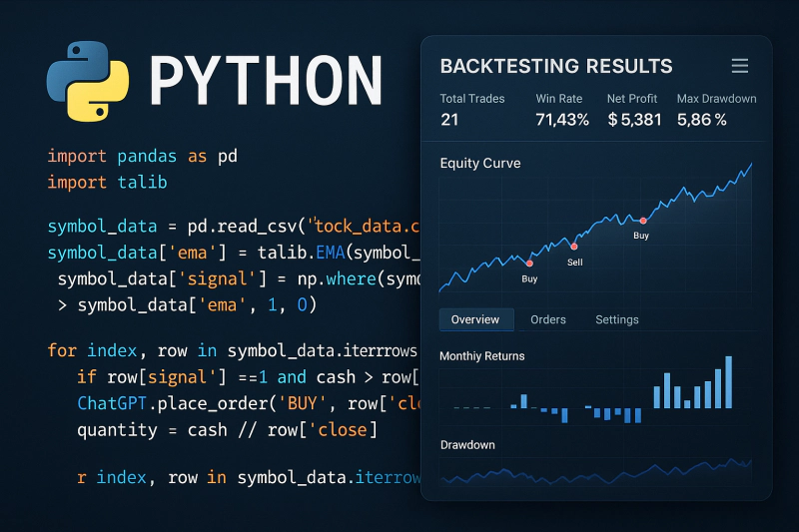799x532 pixels.
Task: Click the Net Profit label
Action: click(x=632, y=99)
